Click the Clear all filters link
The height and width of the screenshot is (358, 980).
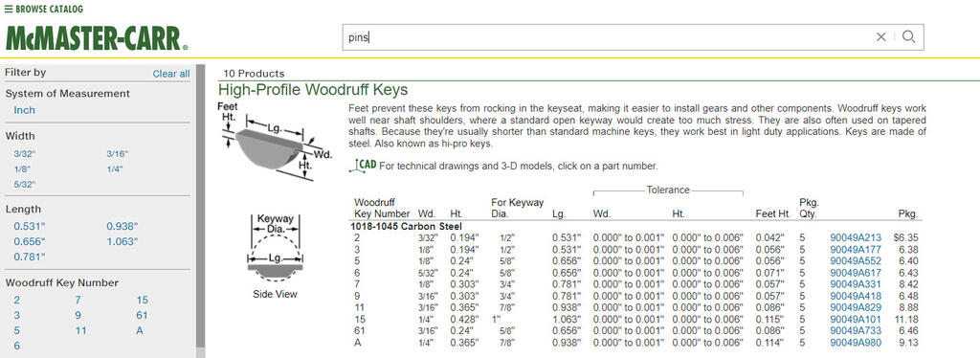tap(171, 74)
